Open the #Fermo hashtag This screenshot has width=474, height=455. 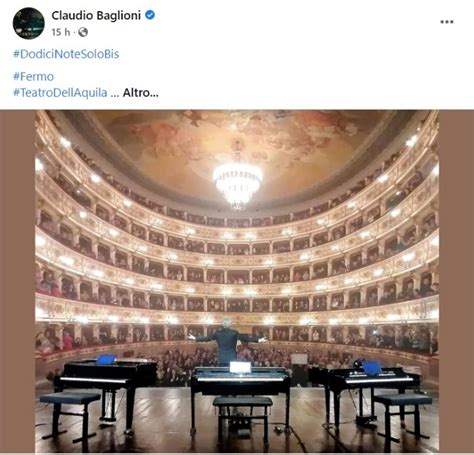tap(33, 77)
